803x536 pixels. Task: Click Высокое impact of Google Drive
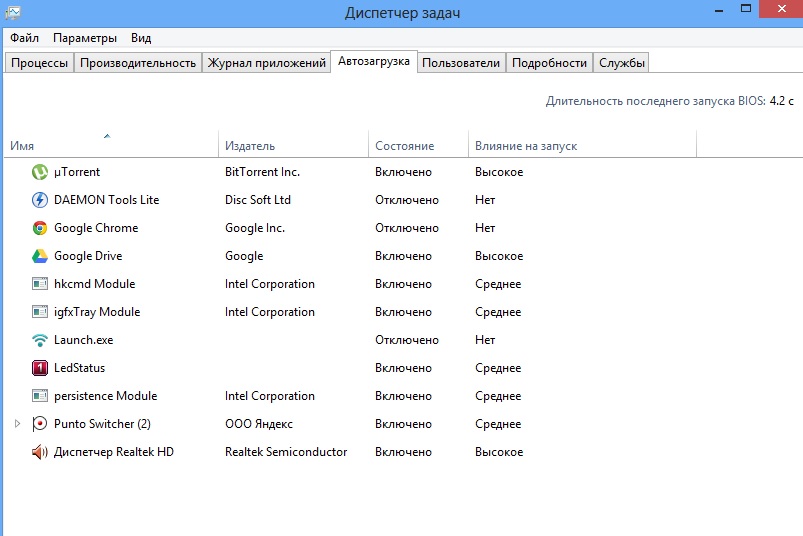coord(499,256)
